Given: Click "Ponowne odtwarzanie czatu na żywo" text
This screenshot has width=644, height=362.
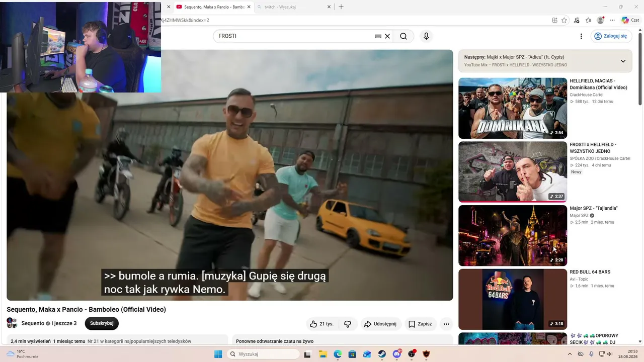Looking at the screenshot, I should 275,341.
